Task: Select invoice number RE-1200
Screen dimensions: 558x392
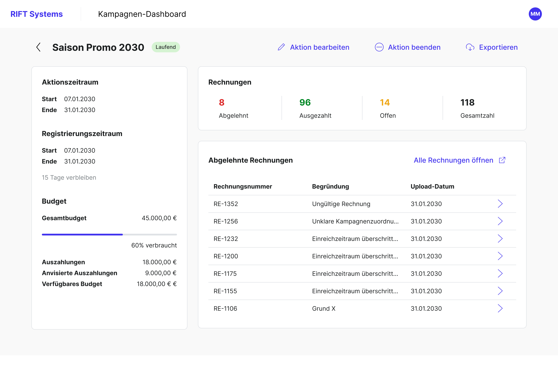Action: click(x=226, y=256)
